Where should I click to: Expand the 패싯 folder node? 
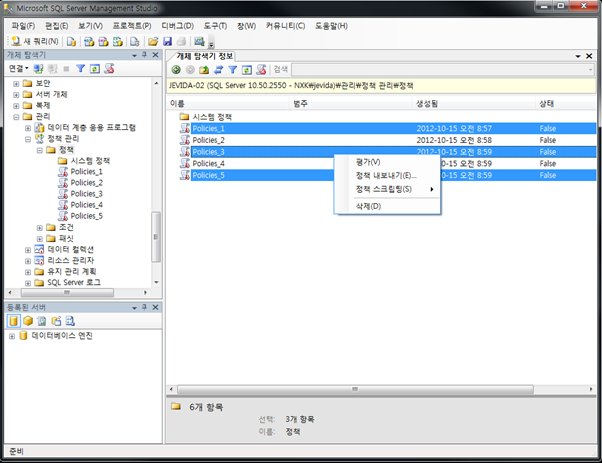(x=40, y=239)
